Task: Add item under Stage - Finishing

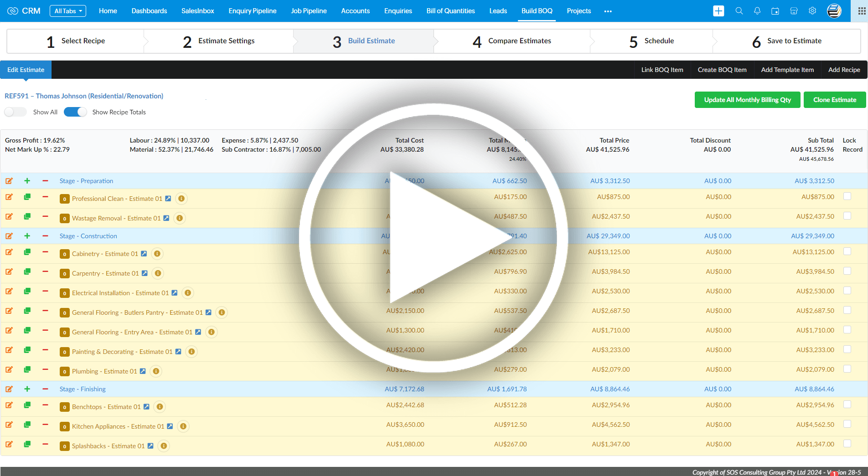Action: [x=27, y=389]
